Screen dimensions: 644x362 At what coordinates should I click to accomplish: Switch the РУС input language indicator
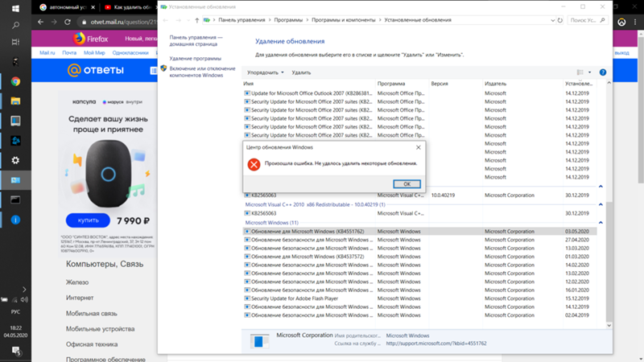(x=15, y=312)
